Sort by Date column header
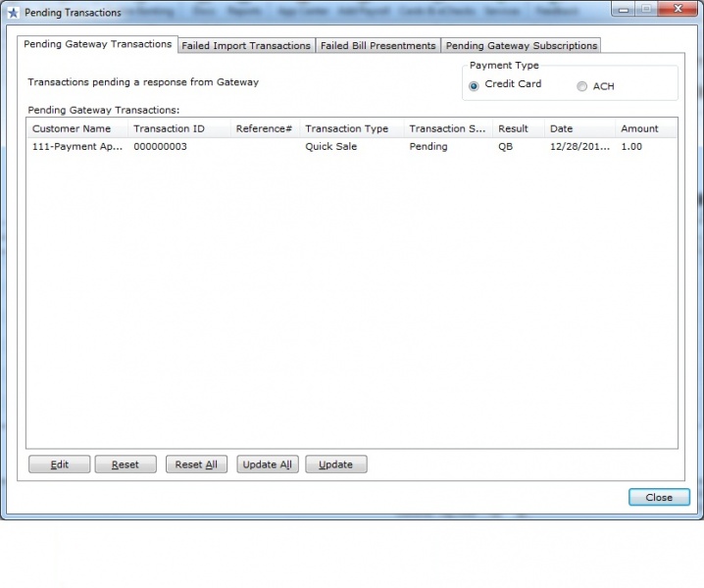704x588 pixels. point(579,128)
